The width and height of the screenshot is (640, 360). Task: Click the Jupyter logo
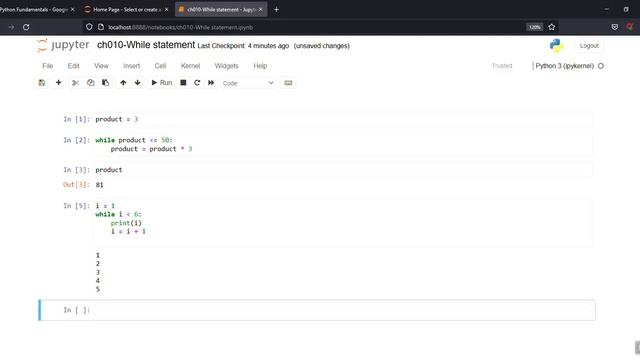coord(63,45)
